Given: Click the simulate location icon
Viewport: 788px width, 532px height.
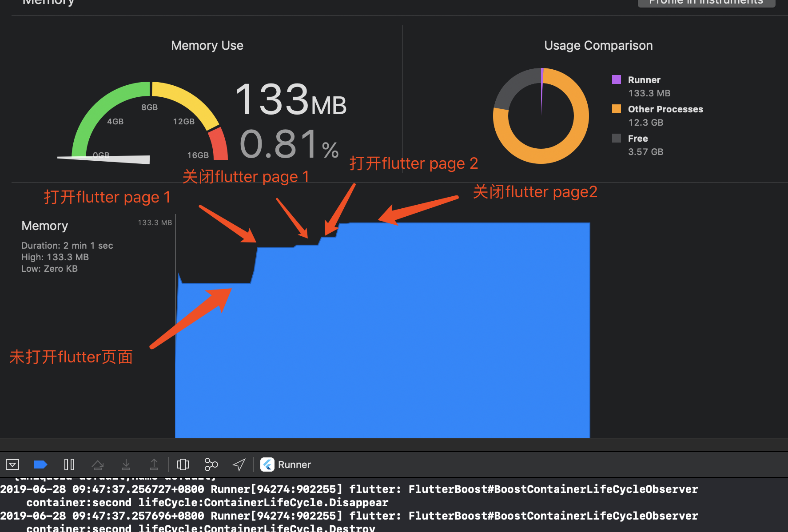Looking at the screenshot, I should 239,465.
